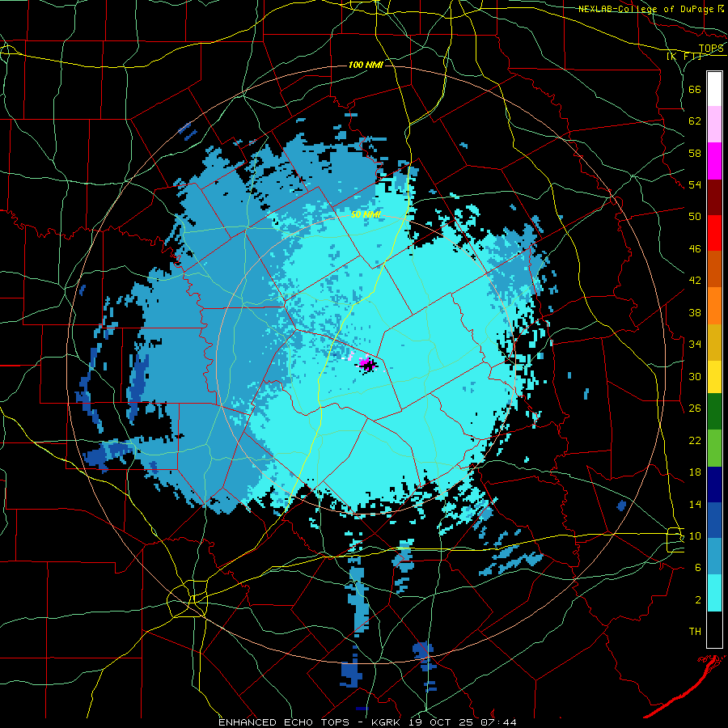Image resolution: width=728 pixels, height=728 pixels.
Task: Click the light pink legend swatch
Action: [x=714, y=125]
